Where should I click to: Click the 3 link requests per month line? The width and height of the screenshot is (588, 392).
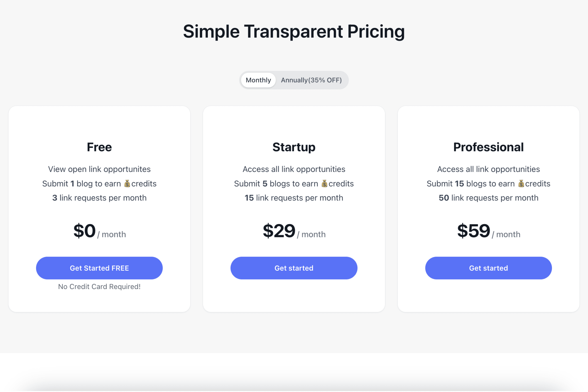tap(99, 198)
